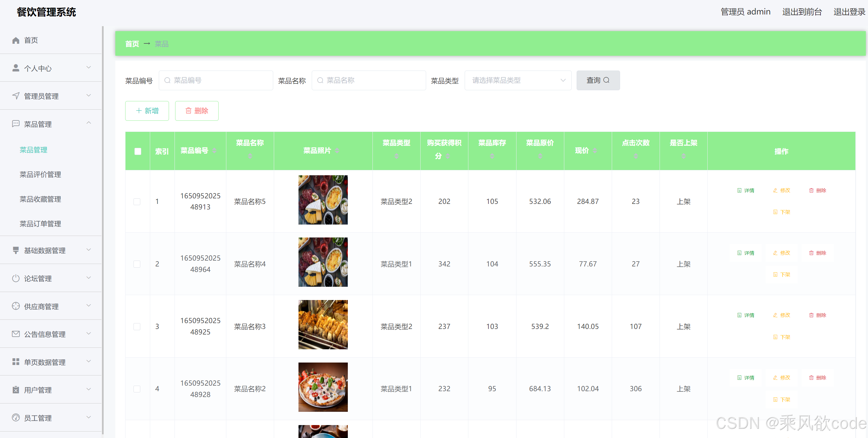Click the pizza thumbnail for 菜品名称2
The height and width of the screenshot is (438, 868).
click(323, 387)
